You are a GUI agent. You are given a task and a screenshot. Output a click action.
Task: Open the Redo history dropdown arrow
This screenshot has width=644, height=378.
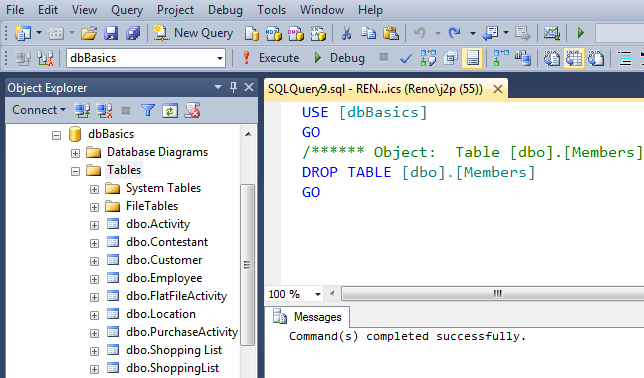tap(473, 33)
